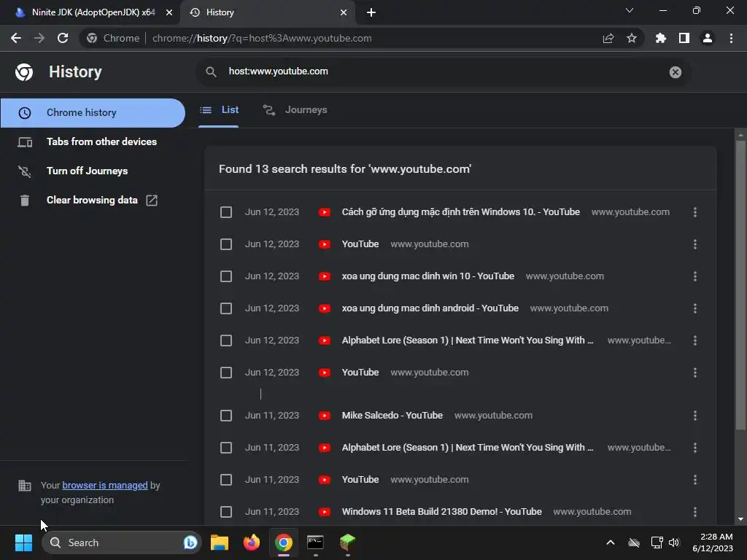Screen dimensions: 747x560
Task: Click the search magnifier in History
Action: (211, 72)
